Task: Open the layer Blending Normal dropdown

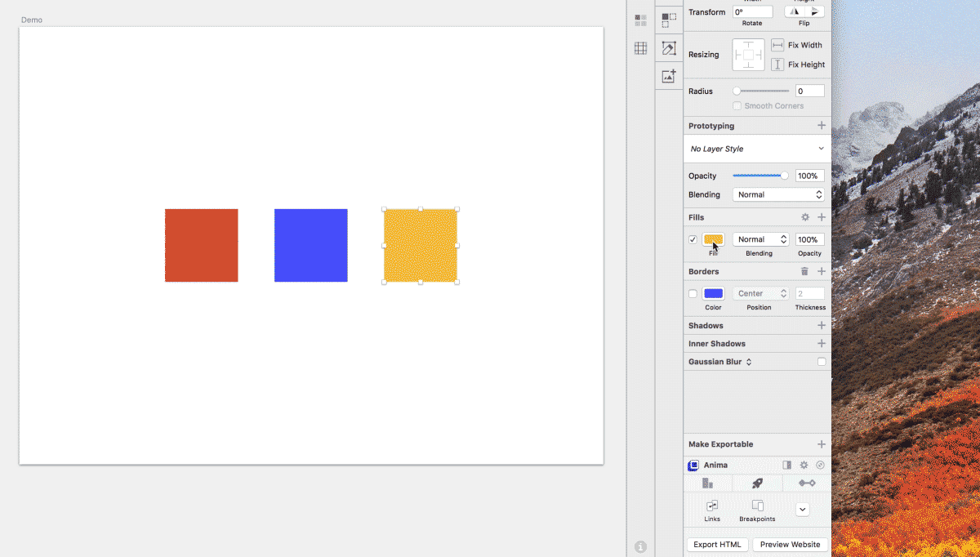Action: [x=778, y=194]
